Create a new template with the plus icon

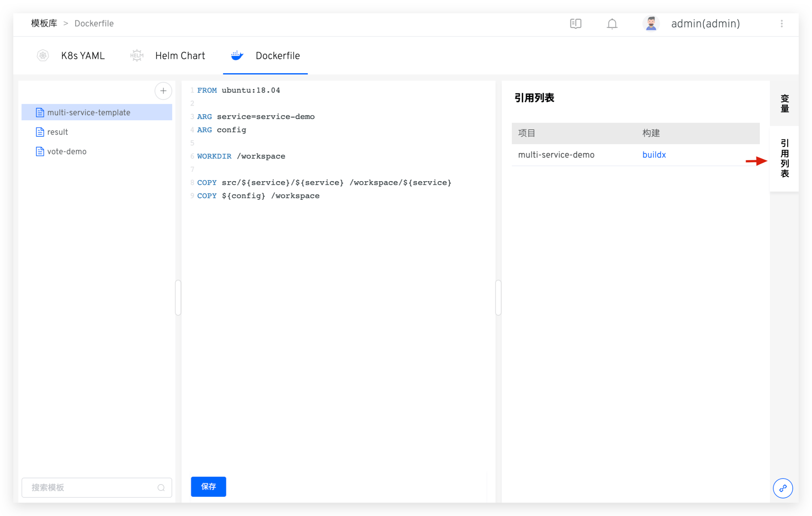(163, 91)
